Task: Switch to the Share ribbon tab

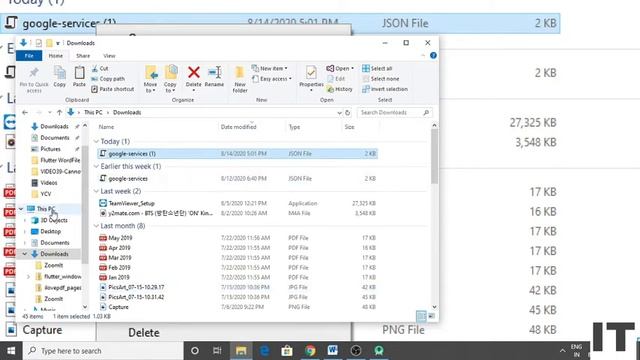Action: [x=83, y=56]
